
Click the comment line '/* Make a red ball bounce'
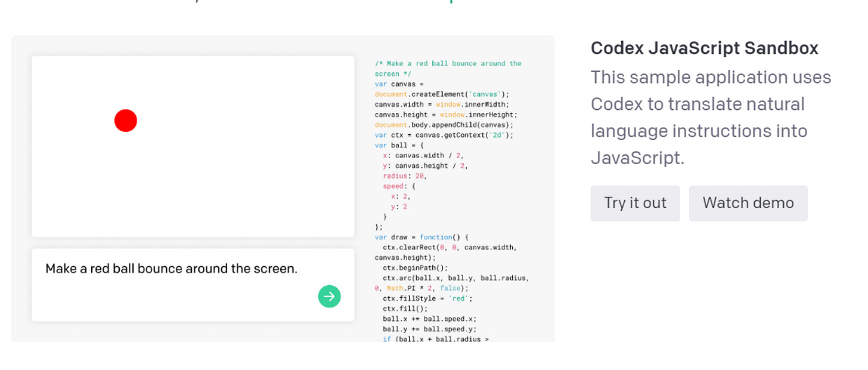pyautogui.click(x=448, y=63)
